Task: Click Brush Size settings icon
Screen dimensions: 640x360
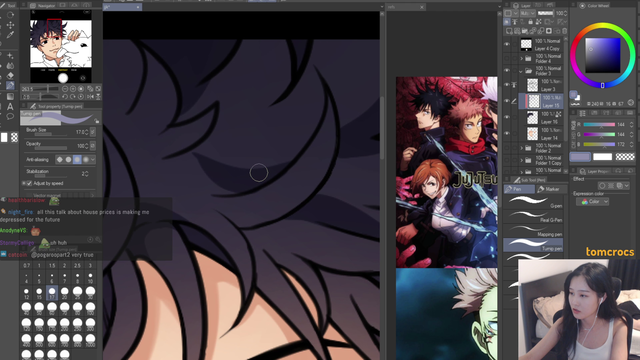Action: pos(93,132)
